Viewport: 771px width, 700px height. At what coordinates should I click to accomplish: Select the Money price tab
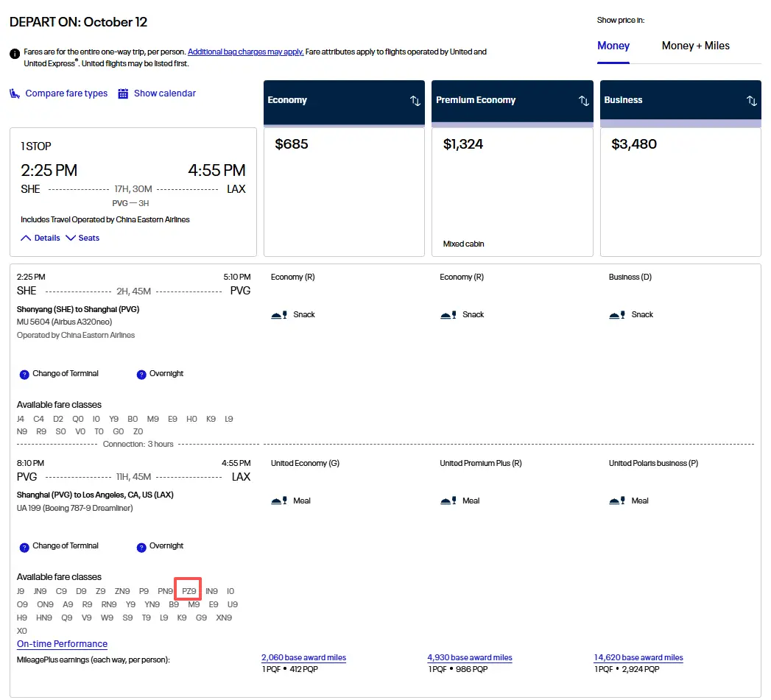point(613,46)
